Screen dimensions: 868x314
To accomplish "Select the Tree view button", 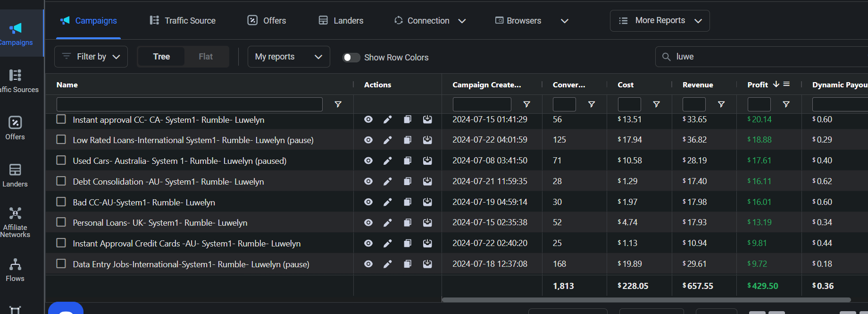I will point(161,57).
